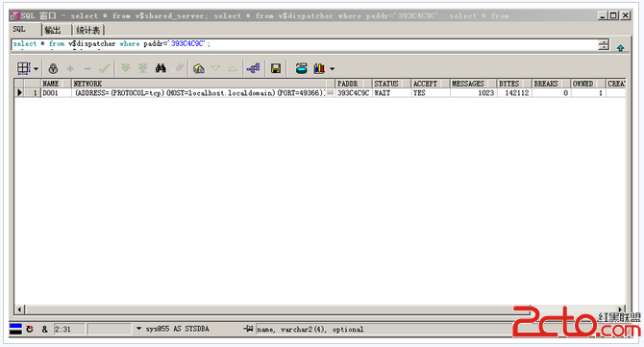
Task: Sort by the STATUS column header
Action: click(x=391, y=84)
